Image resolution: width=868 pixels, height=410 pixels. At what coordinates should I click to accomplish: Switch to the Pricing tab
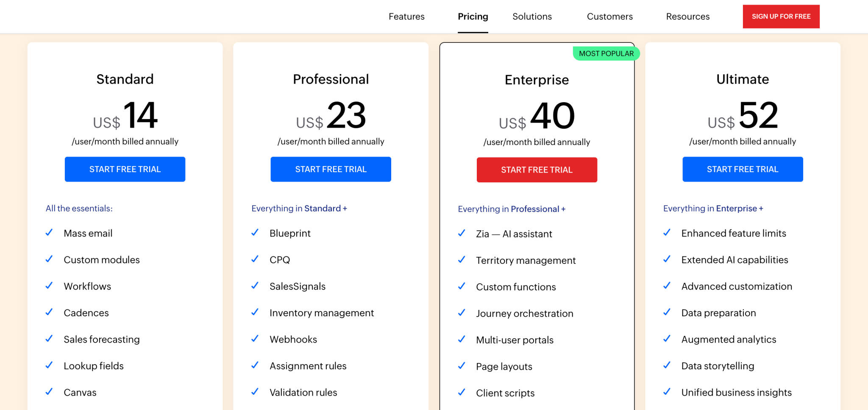point(473,17)
